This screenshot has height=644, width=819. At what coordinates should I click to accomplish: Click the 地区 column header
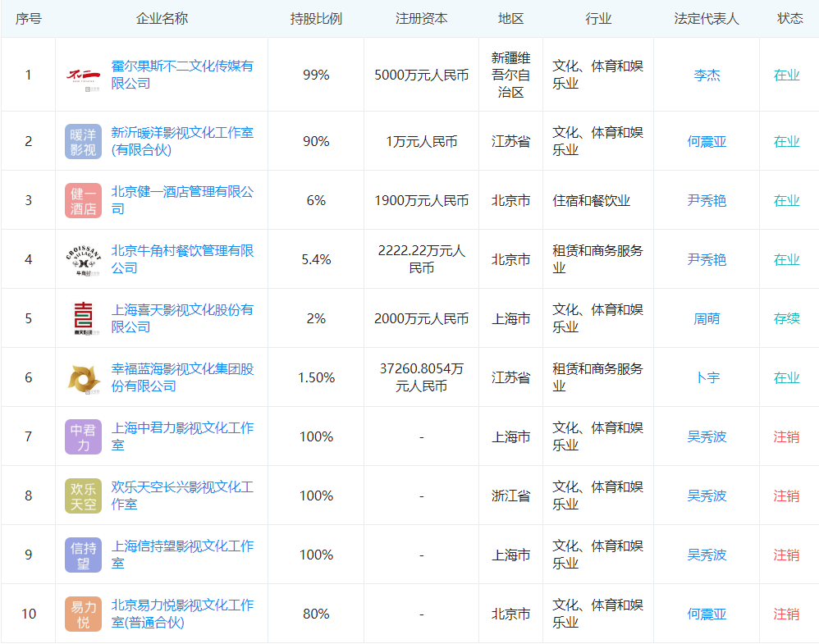[510, 18]
